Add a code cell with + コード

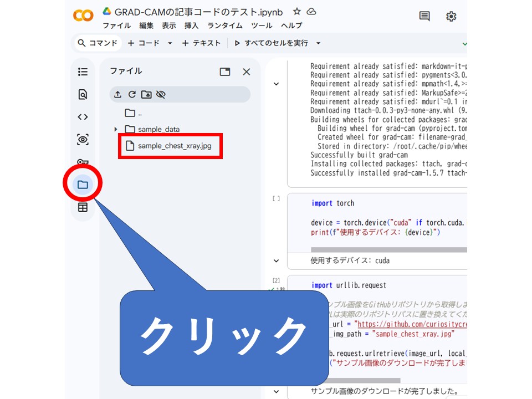tap(143, 43)
